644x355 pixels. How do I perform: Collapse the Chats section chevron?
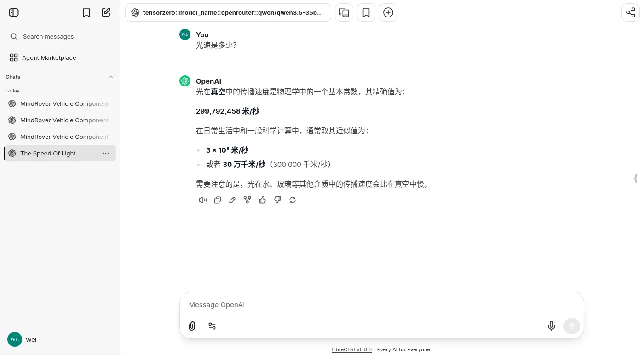111,77
